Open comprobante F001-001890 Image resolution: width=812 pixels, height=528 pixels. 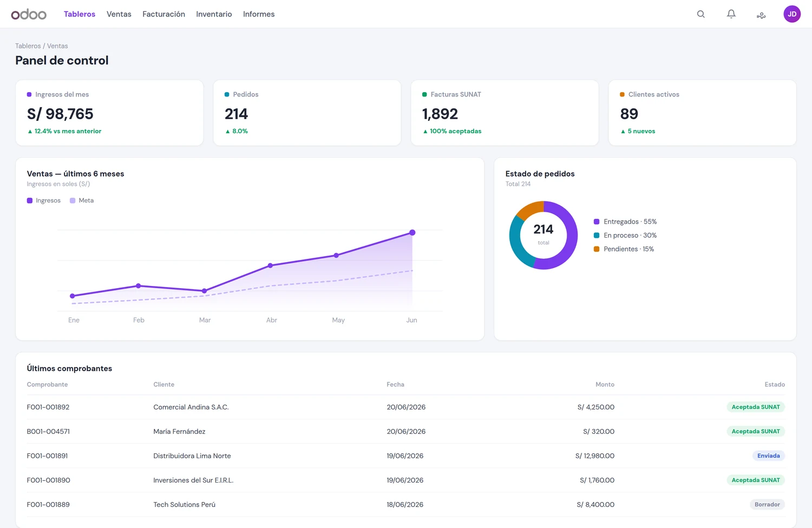click(x=49, y=480)
